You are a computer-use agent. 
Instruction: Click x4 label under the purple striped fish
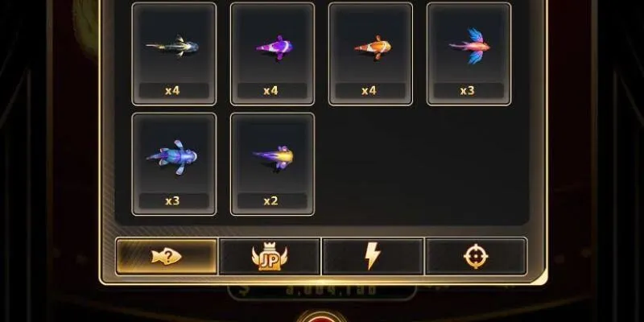click(272, 90)
